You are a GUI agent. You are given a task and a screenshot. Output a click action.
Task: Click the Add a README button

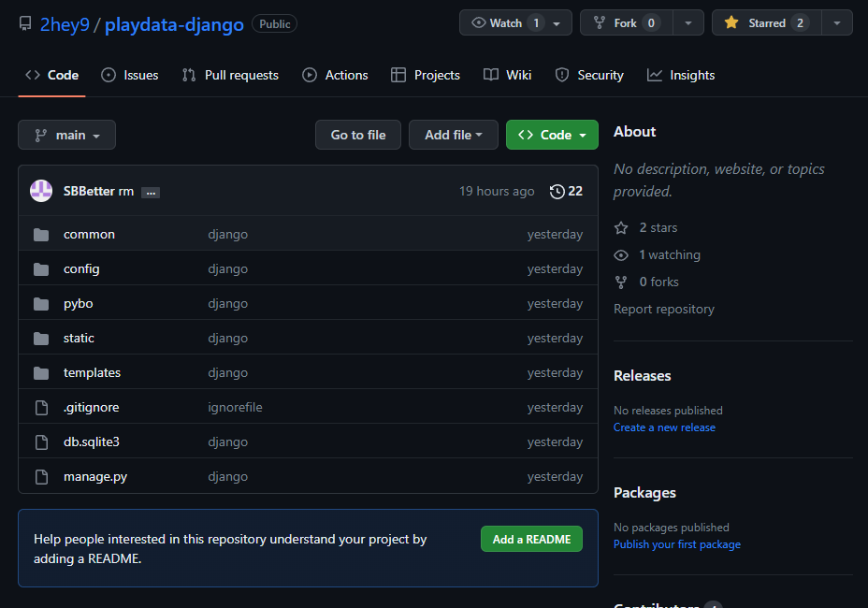(x=531, y=539)
